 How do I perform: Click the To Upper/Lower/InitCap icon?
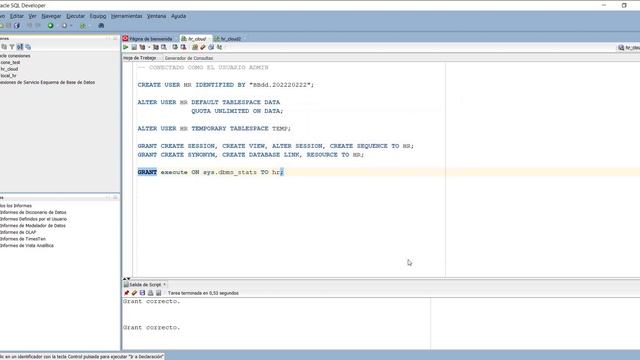coord(219,47)
